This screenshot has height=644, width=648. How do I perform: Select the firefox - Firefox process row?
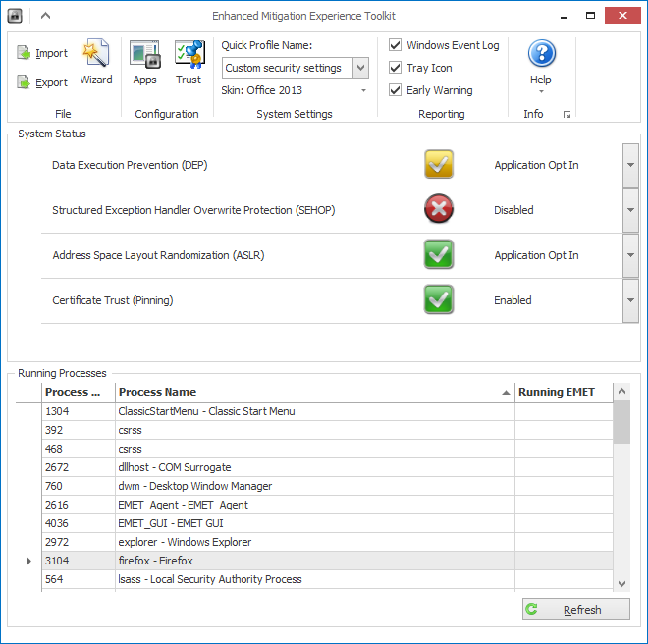point(327,561)
